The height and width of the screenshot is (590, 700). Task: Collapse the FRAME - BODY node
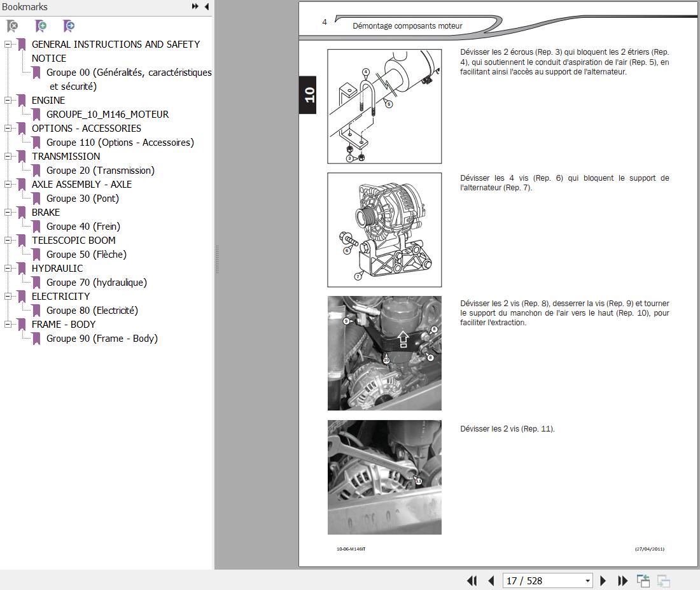8,324
